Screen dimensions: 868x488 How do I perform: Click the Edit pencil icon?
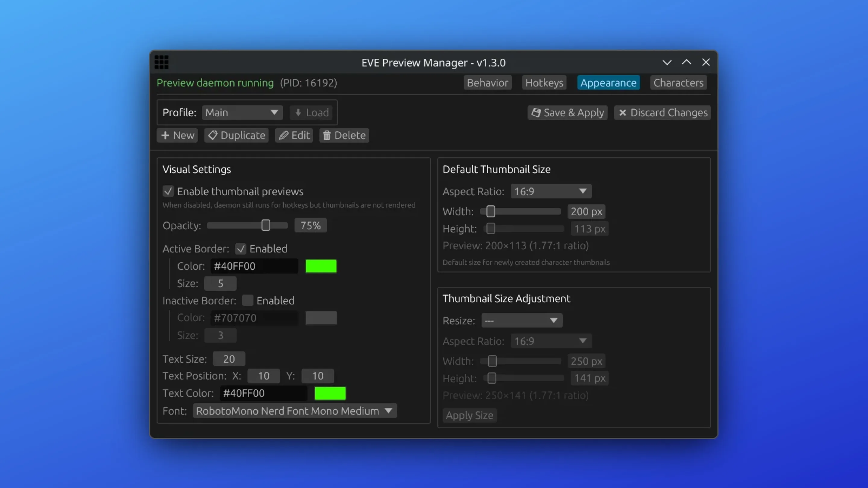[x=283, y=135]
